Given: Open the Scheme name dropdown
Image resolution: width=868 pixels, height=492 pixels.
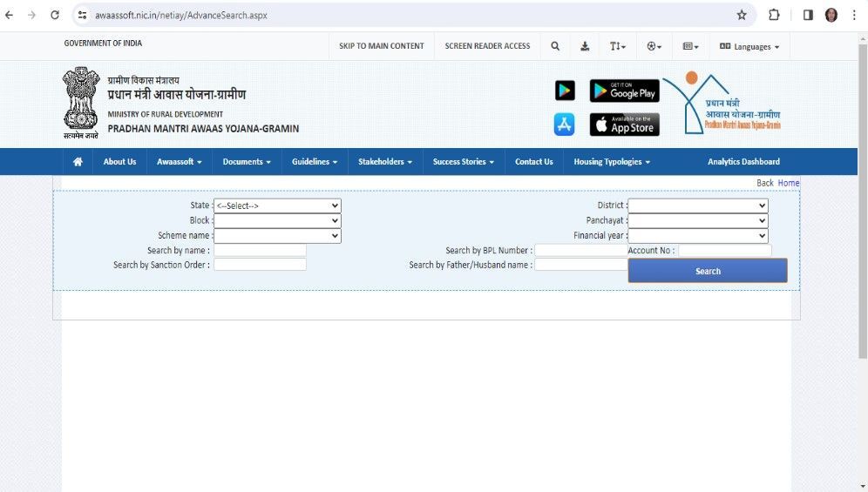Looking at the screenshot, I should coord(277,236).
